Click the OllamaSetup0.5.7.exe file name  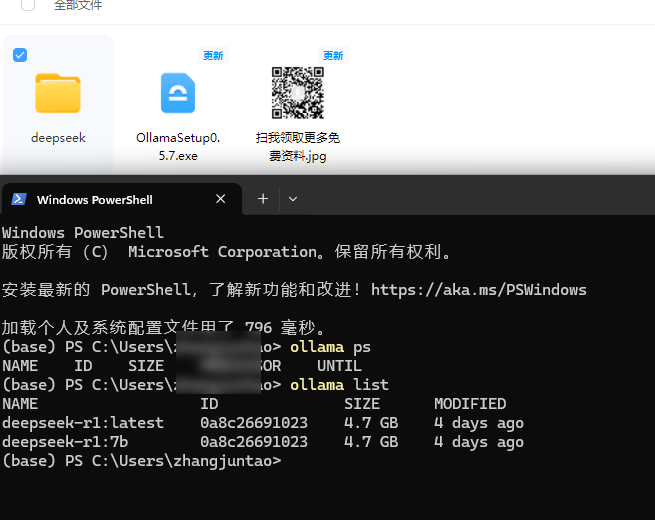coord(178,147)
